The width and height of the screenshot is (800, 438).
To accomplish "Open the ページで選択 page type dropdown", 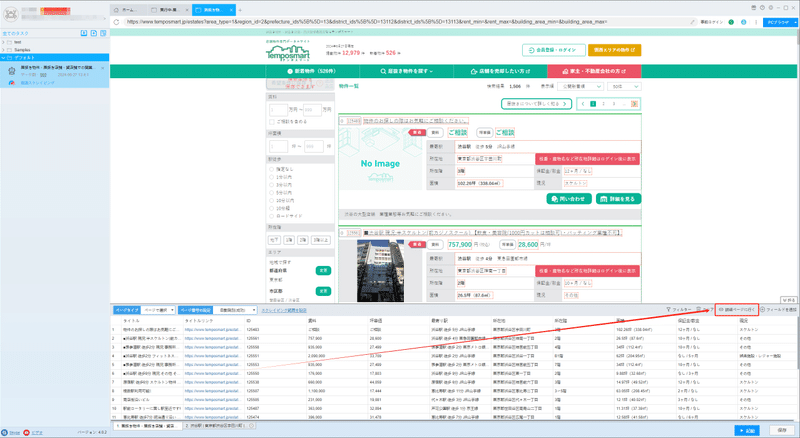I will point(159,310).
